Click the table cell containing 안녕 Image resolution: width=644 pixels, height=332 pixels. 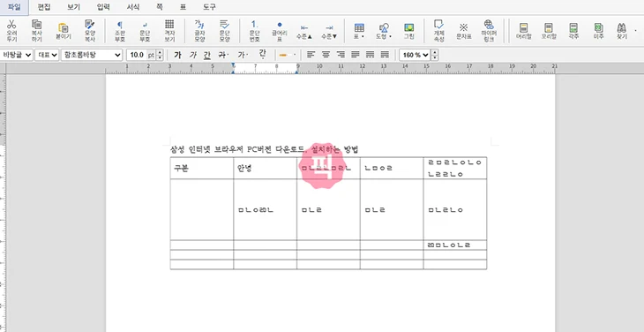[265, 168]
